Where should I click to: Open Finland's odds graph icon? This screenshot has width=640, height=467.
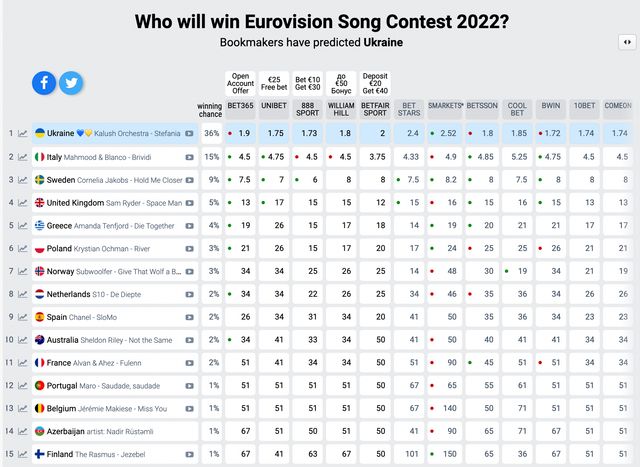tap(22, 454)
